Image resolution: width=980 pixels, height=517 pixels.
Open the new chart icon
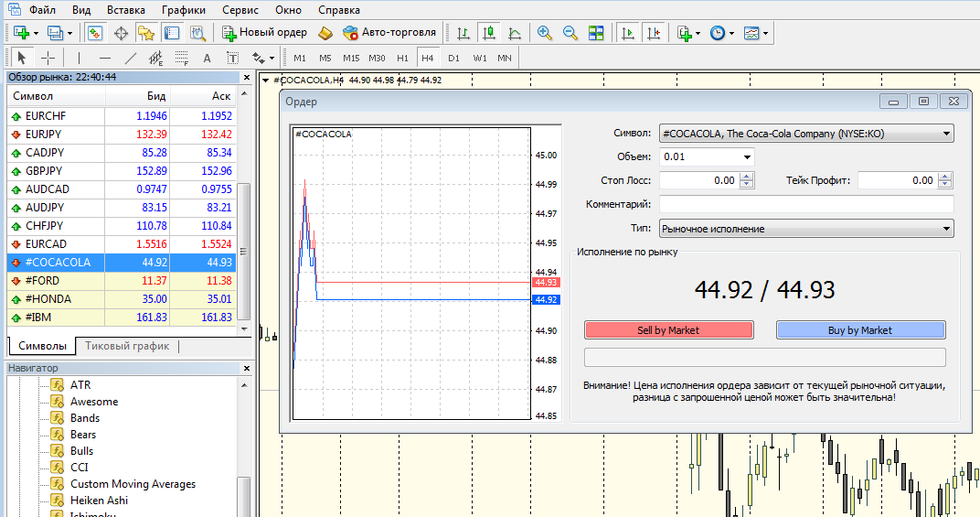click(x=21, y=33)
